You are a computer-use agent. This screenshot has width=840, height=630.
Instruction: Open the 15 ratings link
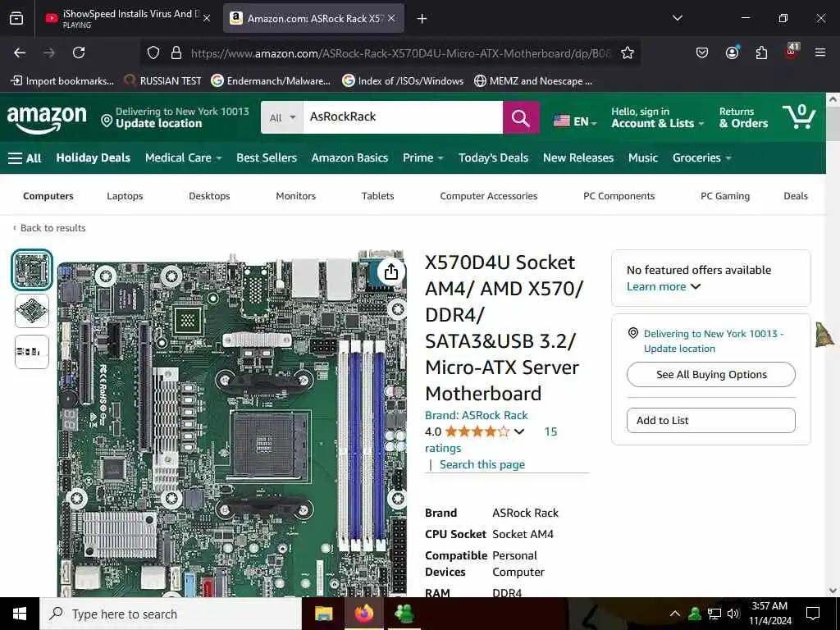(491, 440)
